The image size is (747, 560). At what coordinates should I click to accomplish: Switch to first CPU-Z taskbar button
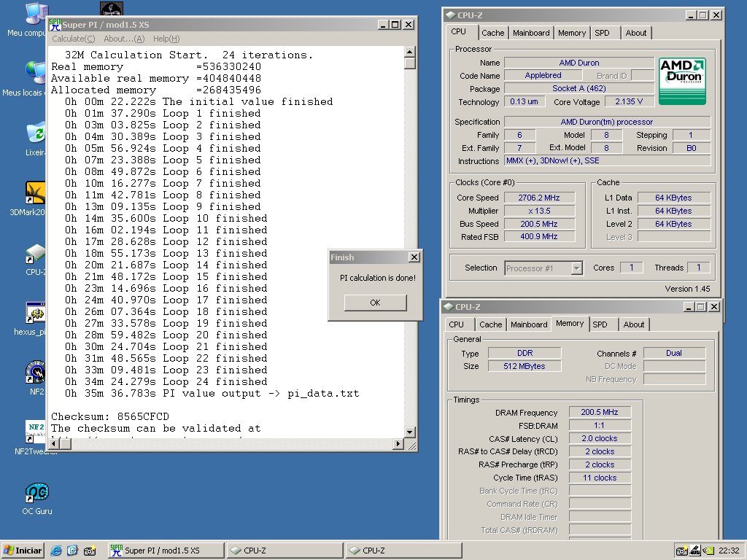pos(285,551)
